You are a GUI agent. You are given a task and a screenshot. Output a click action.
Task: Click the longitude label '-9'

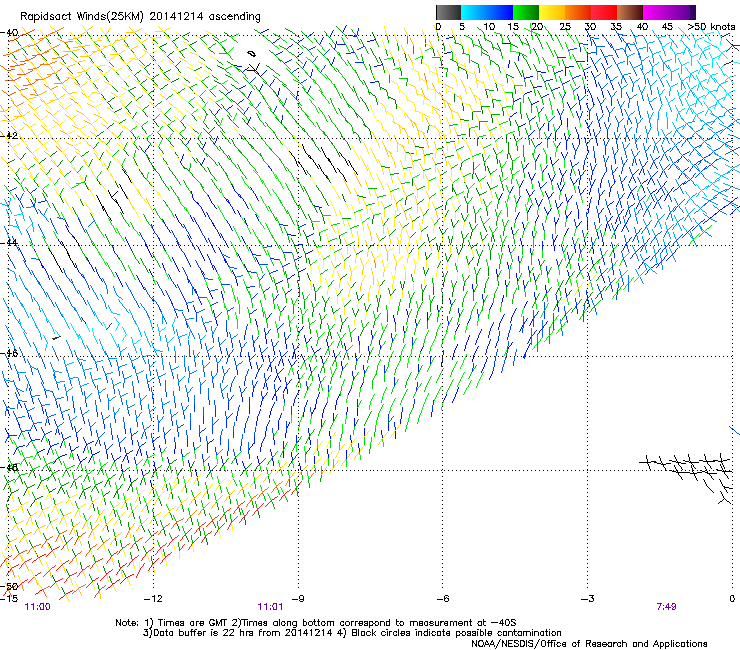(x=298, y=598)
